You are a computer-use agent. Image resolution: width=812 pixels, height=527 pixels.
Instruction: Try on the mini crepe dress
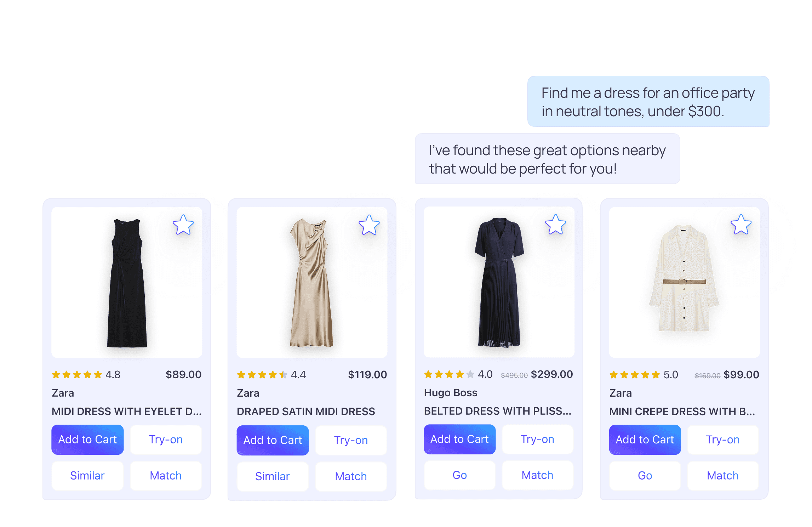723,440
